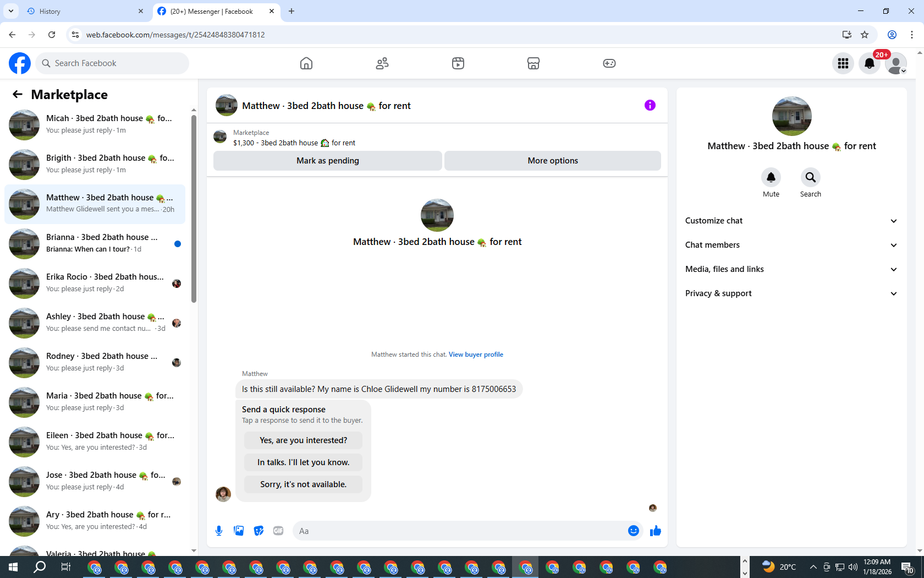The width and height of the screenshot is (924, 578).
Task: Click Mark as pending button
Action: click(x=328, y=161)
